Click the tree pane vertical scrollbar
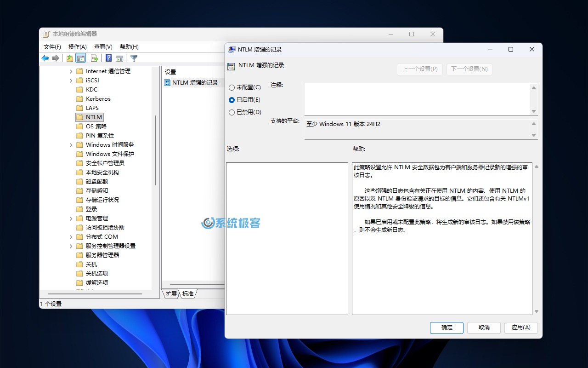The width and height of the screenshot is (588, 368). coord(155,150)
